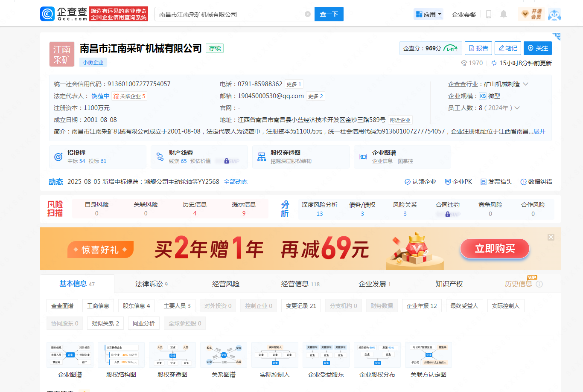Open the 招投标 bidding card
The height and width of the screenshot is (392, 583).
tap(98, 157)
